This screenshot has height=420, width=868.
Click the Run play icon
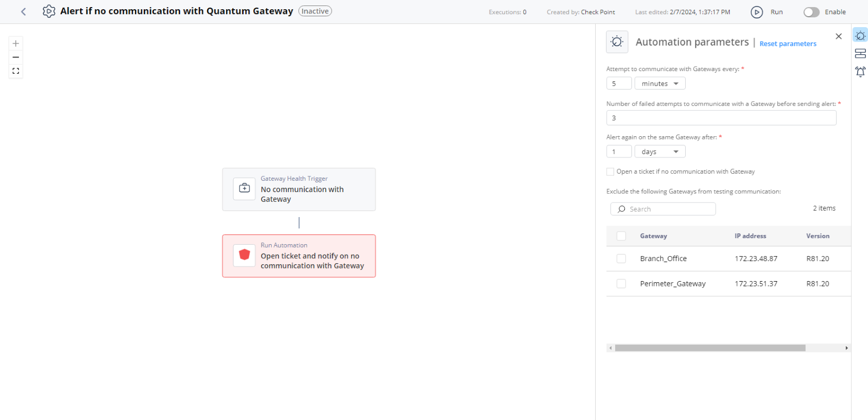click(757, 12)
